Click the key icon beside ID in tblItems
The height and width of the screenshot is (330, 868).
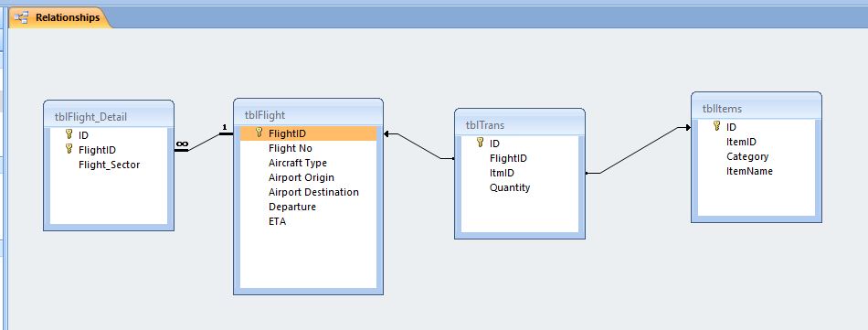tap(717, 126)
